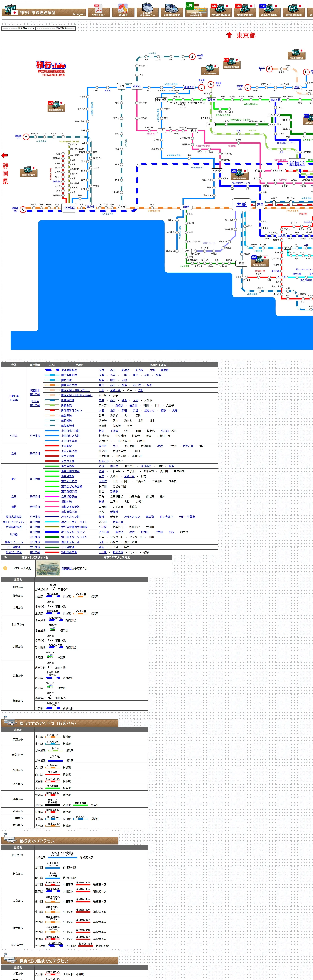
Task: Click the circled W marker near 小田原
Action: [23, 209]
